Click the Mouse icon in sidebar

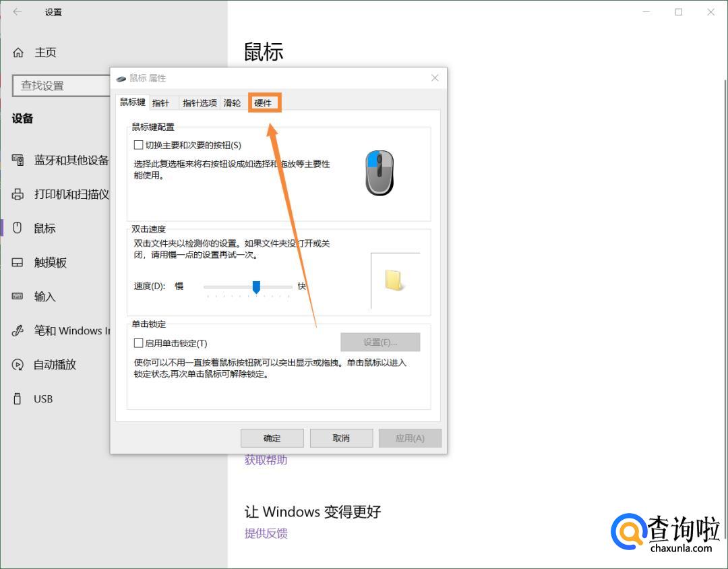point(18,229)
